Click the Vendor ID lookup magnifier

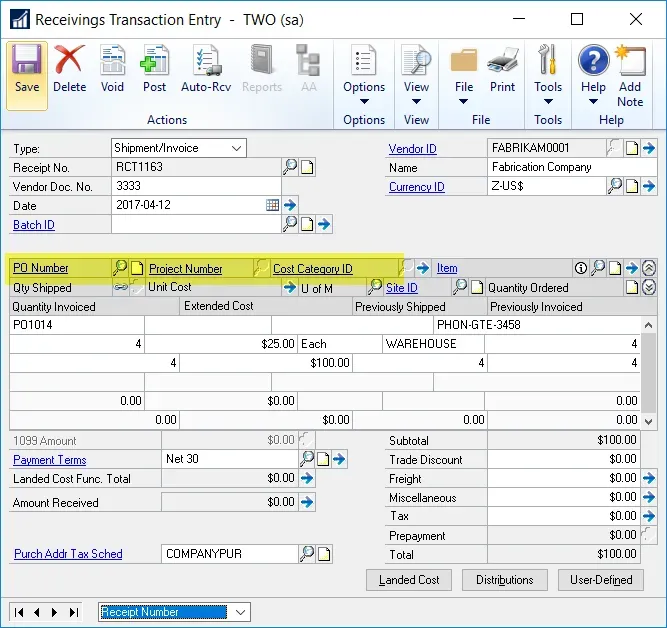[615, 148]
